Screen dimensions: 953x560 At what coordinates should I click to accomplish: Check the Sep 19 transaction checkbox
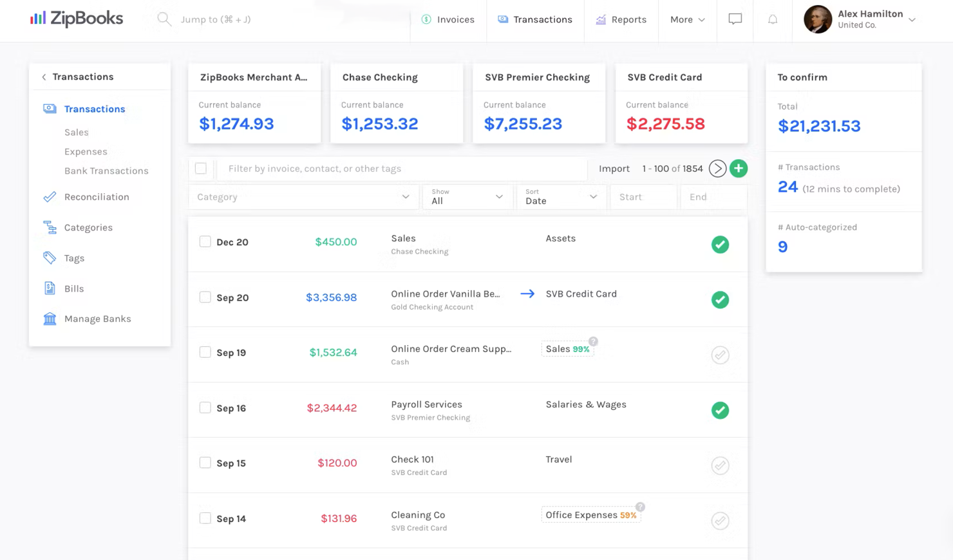click(205, 352)
